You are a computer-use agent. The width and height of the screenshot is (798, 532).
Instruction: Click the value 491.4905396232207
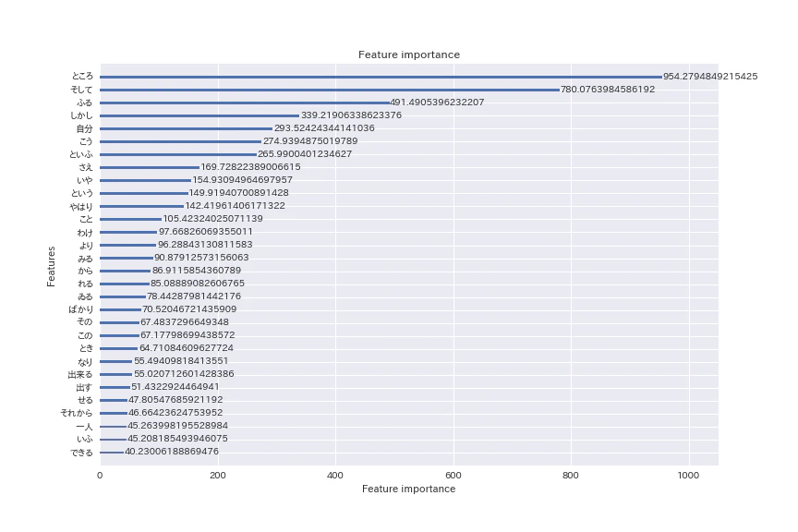click(437, 103)
